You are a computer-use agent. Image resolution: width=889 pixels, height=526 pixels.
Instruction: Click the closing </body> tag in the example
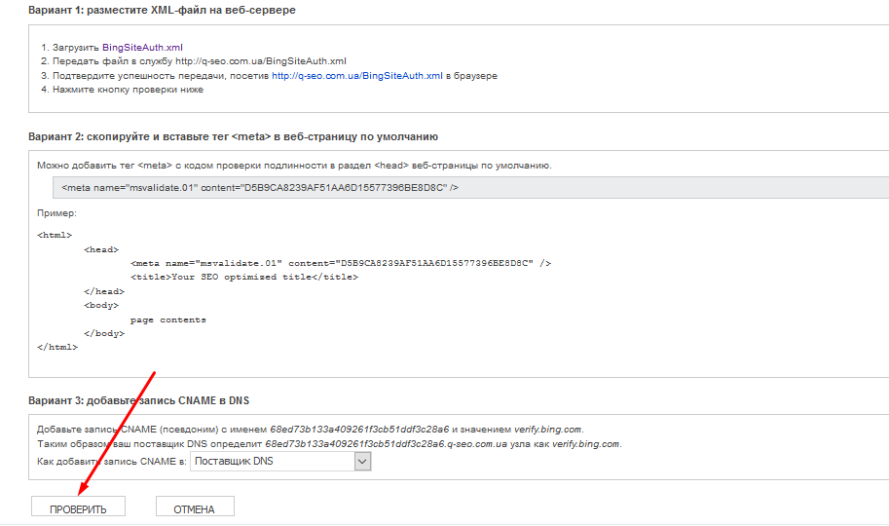coord(102,334)
